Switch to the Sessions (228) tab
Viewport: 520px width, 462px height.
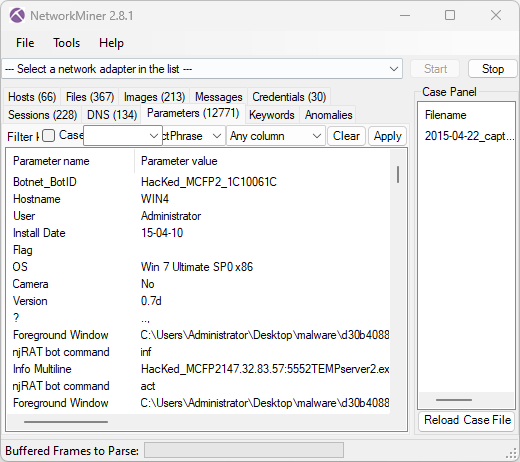43,115
